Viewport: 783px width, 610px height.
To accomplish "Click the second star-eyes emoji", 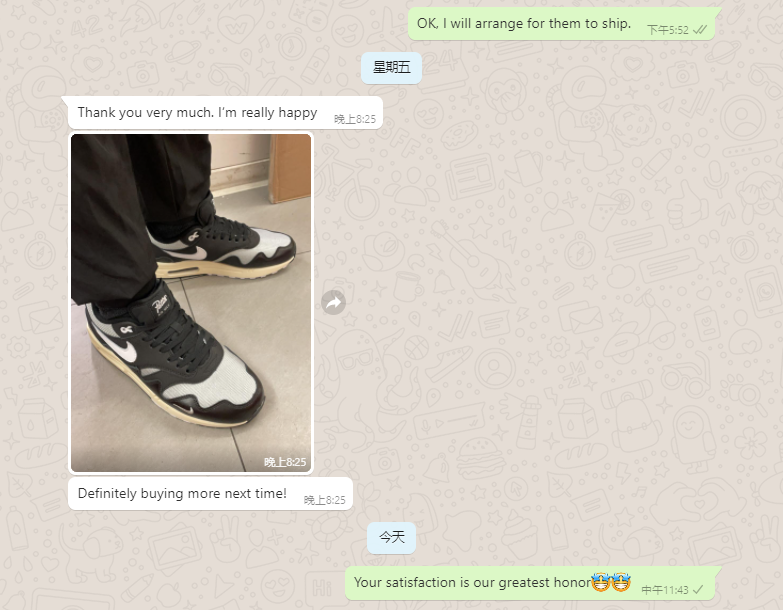I will (x=621, y=582).
